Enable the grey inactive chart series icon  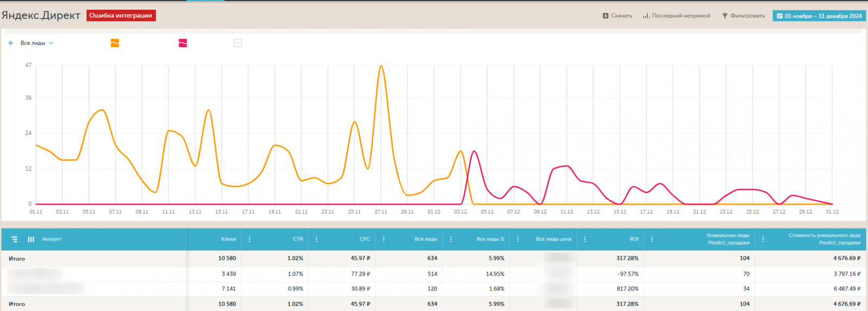[x=238, y=43]
